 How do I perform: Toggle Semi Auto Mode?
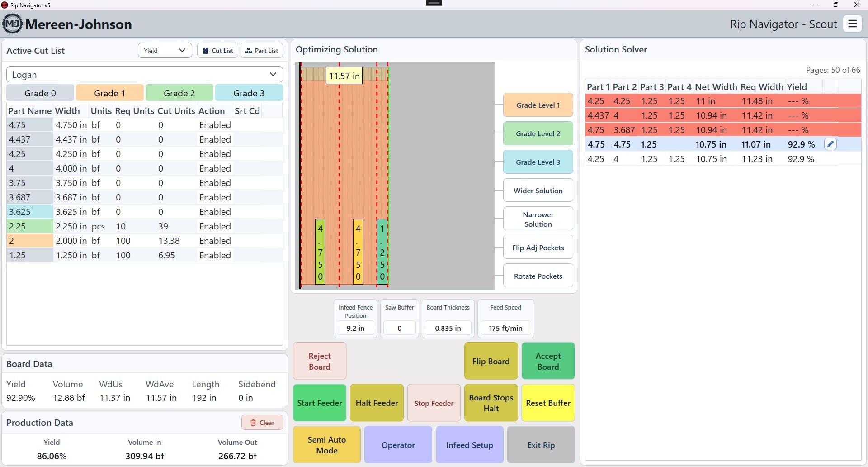[327, 445]
